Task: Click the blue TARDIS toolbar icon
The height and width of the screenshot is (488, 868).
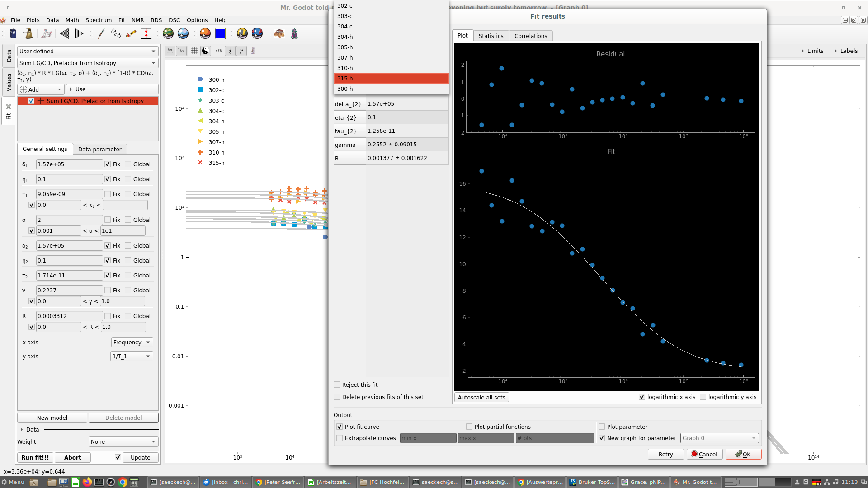Action: (x=13, y=33)
